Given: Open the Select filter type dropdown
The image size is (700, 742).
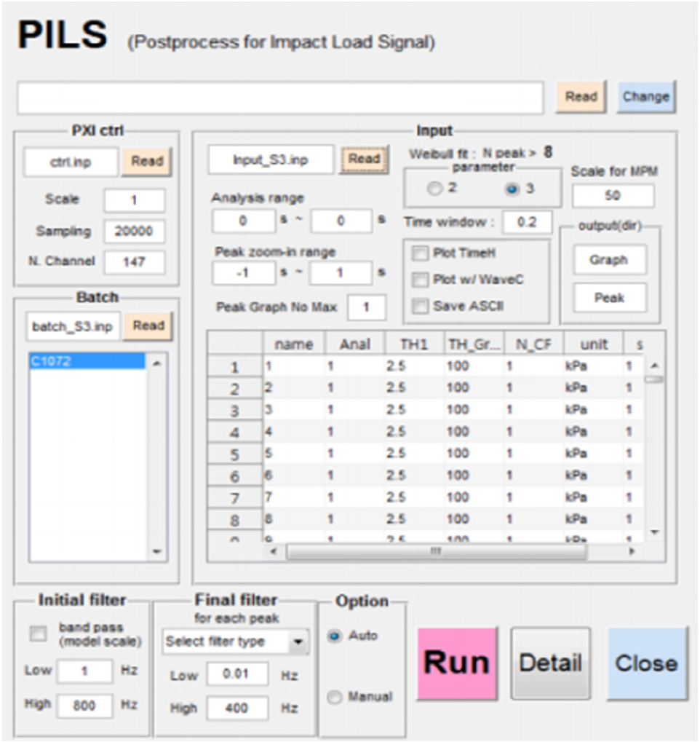Looking at the screenshot, I should pyautogui.click(x=236, y=642).
